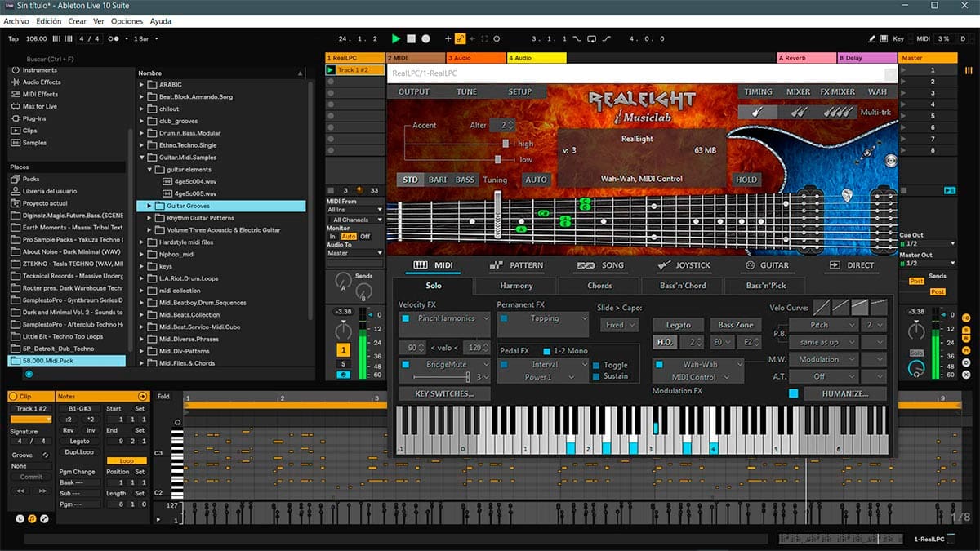This screenshot has height=551, width=980.
Task: Check the Sustain checkbox in Pedal FX
Action: pyautogui.click(x=596, y=376)
